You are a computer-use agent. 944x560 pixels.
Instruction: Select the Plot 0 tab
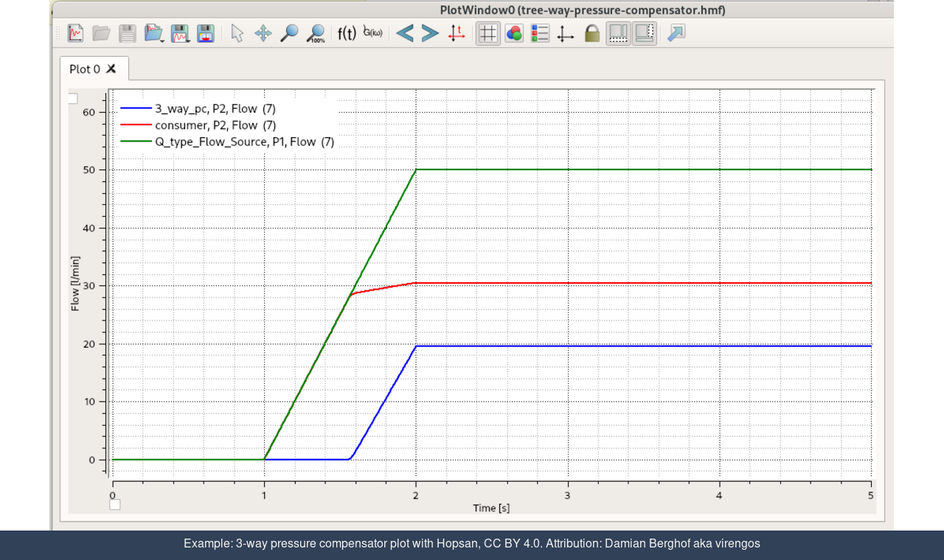point(84,69)
